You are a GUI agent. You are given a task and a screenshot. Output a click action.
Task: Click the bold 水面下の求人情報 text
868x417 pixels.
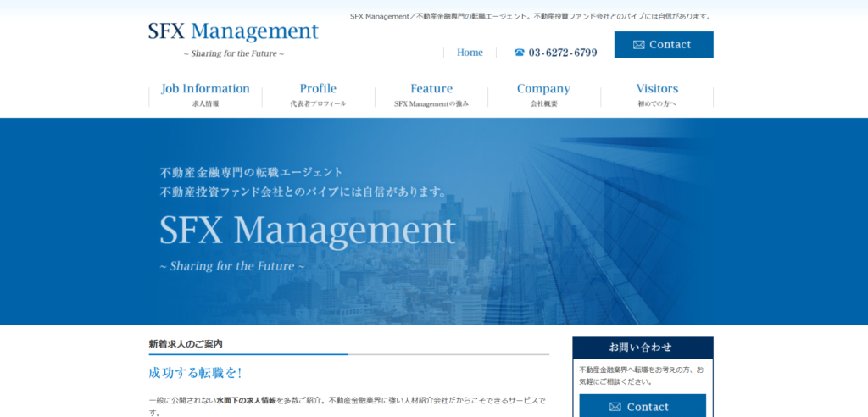click(x=246, y=400)
